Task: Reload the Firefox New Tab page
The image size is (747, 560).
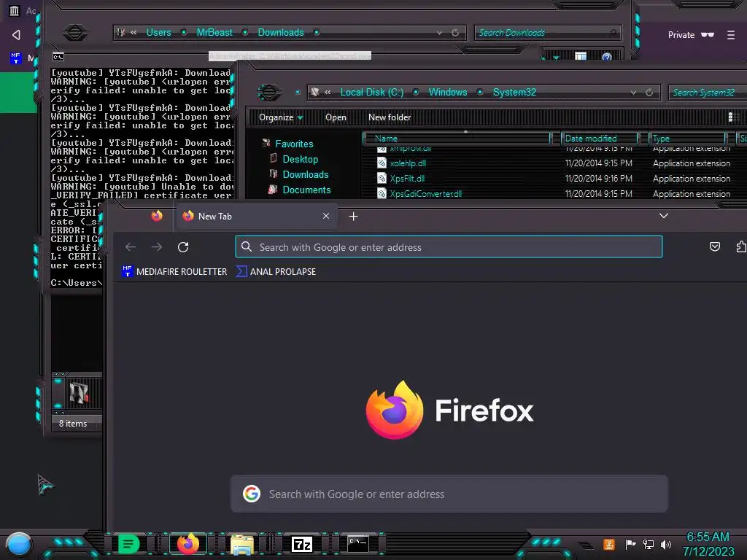Action: pyautogui.click(x=183, y=247)
